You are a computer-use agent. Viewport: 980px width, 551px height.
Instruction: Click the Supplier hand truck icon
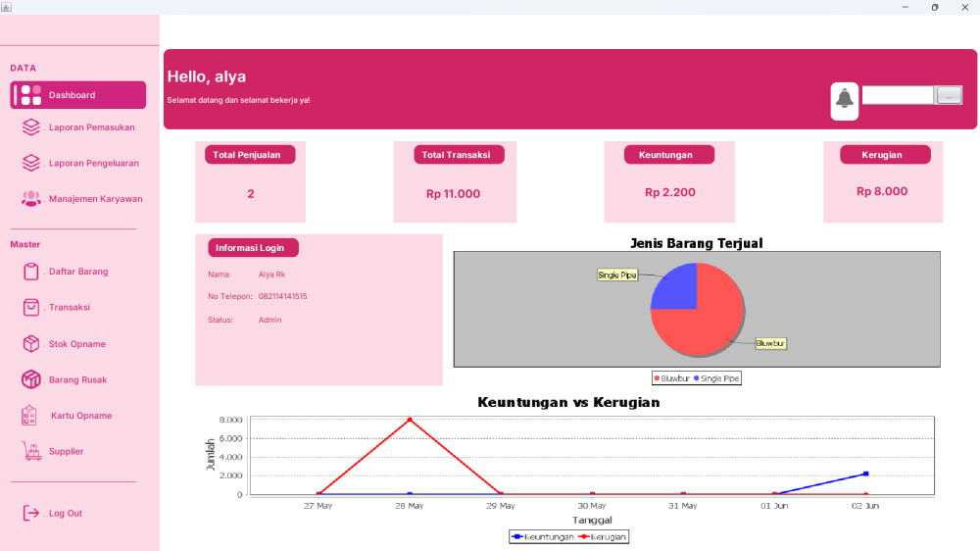31,451
